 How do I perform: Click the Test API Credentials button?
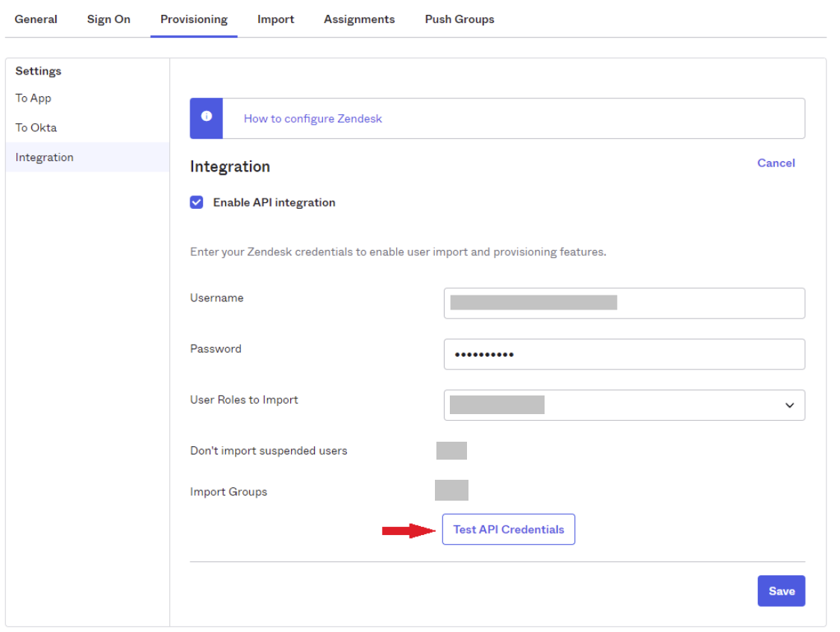point(508,529)
